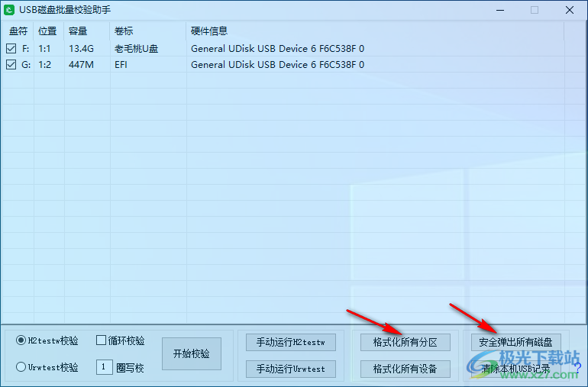This screenshot has width=588, height=387.
Task: Uncheck the G: drive checkbox
Action: (x=11, y=64)
